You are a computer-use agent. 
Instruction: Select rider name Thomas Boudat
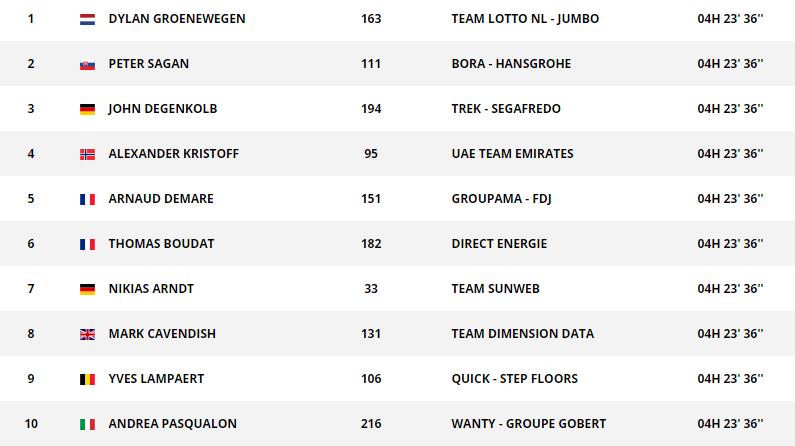click(x=161, y=244)
